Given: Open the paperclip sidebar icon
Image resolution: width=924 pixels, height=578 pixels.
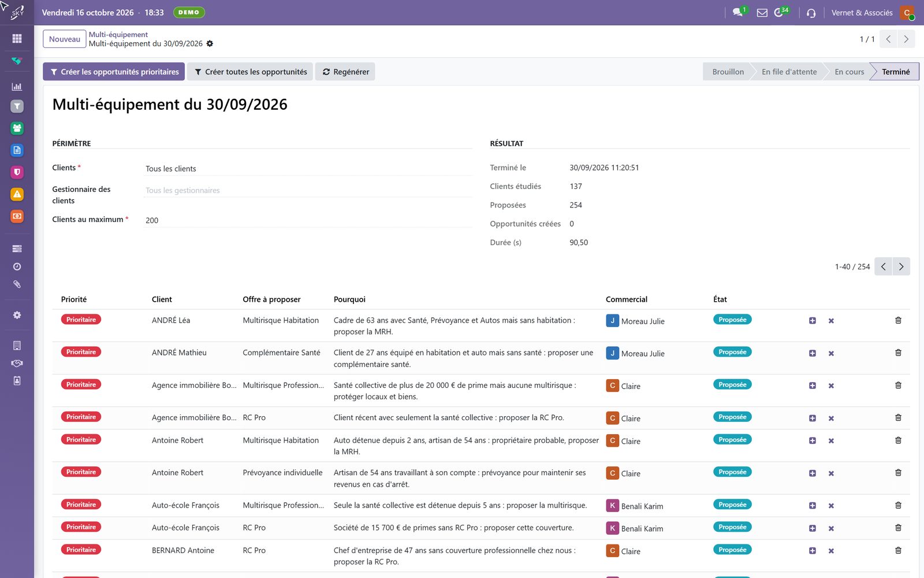Looking at the screenshot, I should (x=17, y=284).
